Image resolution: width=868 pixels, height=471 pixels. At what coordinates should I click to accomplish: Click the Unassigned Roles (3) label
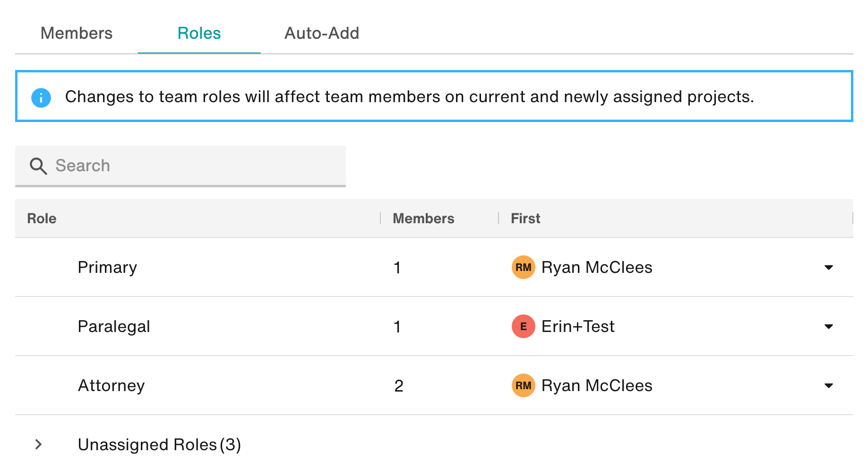(x=159, y=445)
